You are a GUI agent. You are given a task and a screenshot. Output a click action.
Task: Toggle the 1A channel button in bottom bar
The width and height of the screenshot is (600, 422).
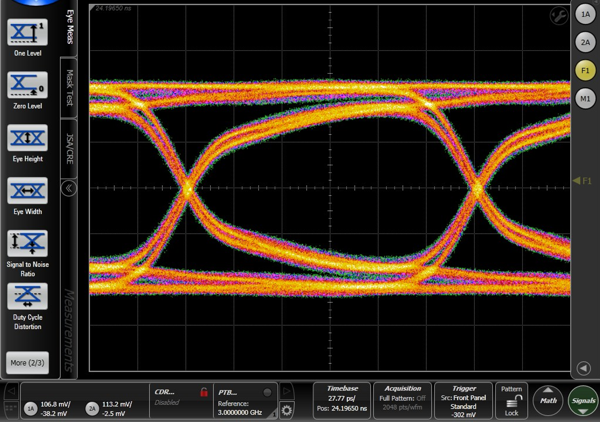tap(31, 409)
